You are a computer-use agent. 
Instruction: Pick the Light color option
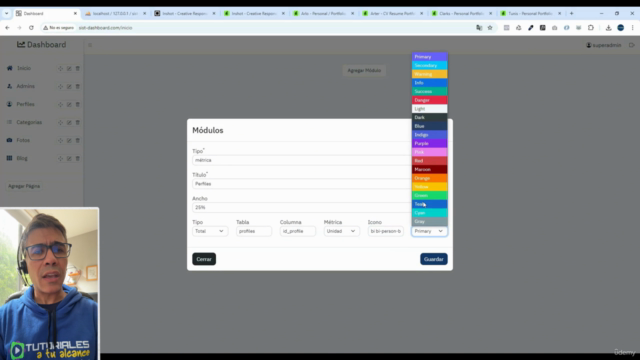pyautogui.click(x=429, y=109)
